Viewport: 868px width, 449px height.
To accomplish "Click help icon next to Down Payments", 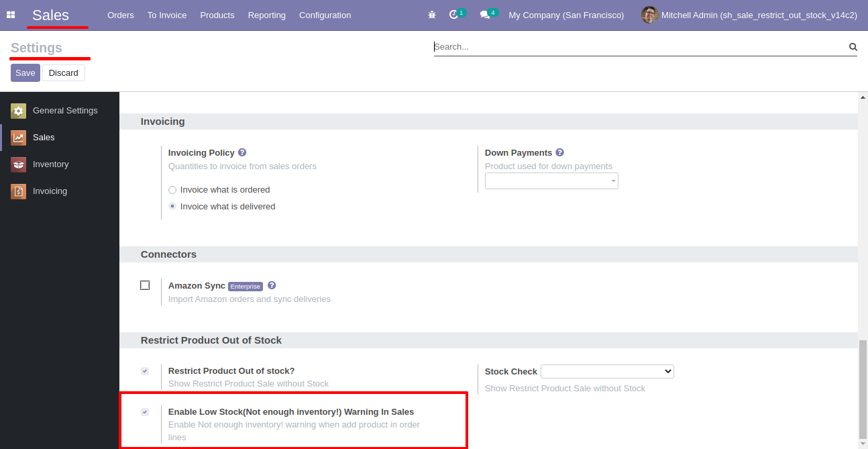I will [559, 153].
